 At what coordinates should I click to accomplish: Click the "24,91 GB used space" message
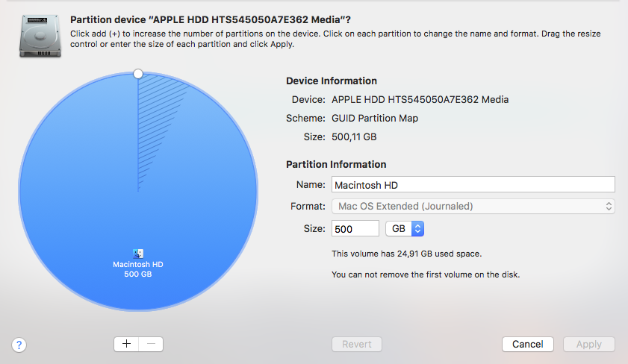pos(406,254)
